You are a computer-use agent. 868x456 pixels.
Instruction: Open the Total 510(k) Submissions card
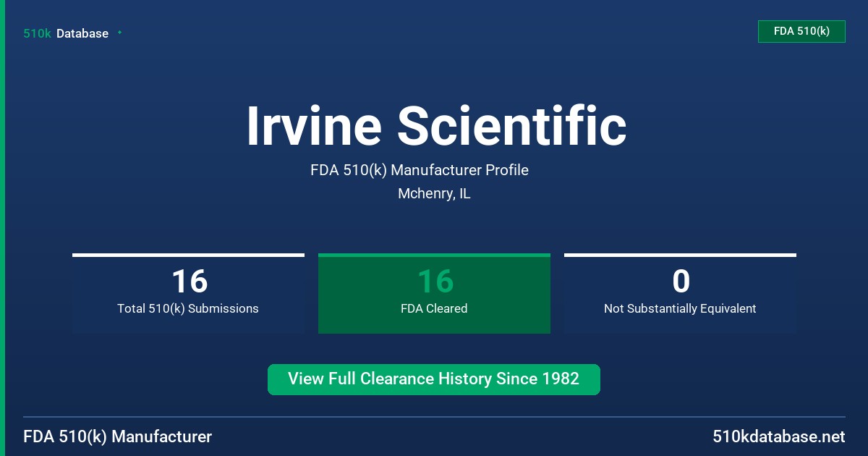coord(188,293)
